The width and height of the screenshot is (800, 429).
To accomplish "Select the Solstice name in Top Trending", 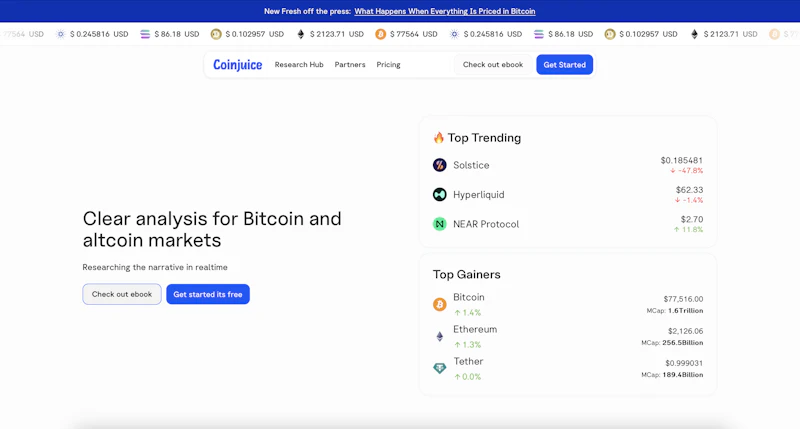I will (471, 165).
